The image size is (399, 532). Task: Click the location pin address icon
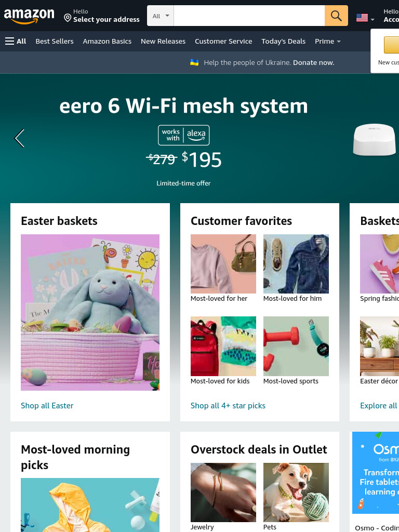point(68,18)
